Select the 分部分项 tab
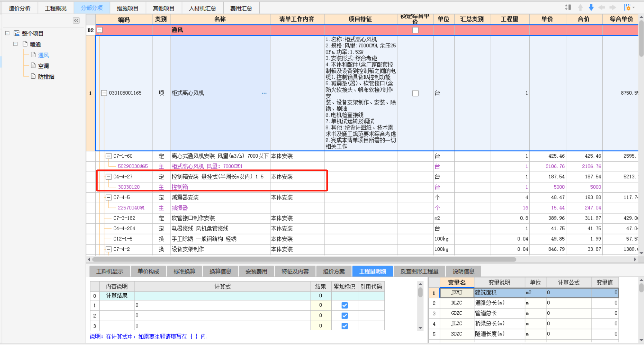The height and width of the screenshot is (345, 644). pyautogui.click(x=92, y=8)
